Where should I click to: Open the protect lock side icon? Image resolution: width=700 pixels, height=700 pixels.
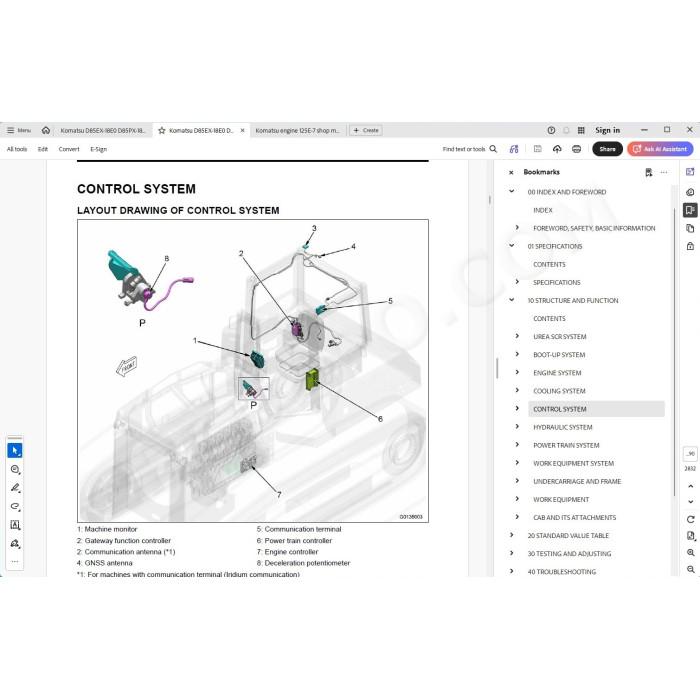pos(690,246)
